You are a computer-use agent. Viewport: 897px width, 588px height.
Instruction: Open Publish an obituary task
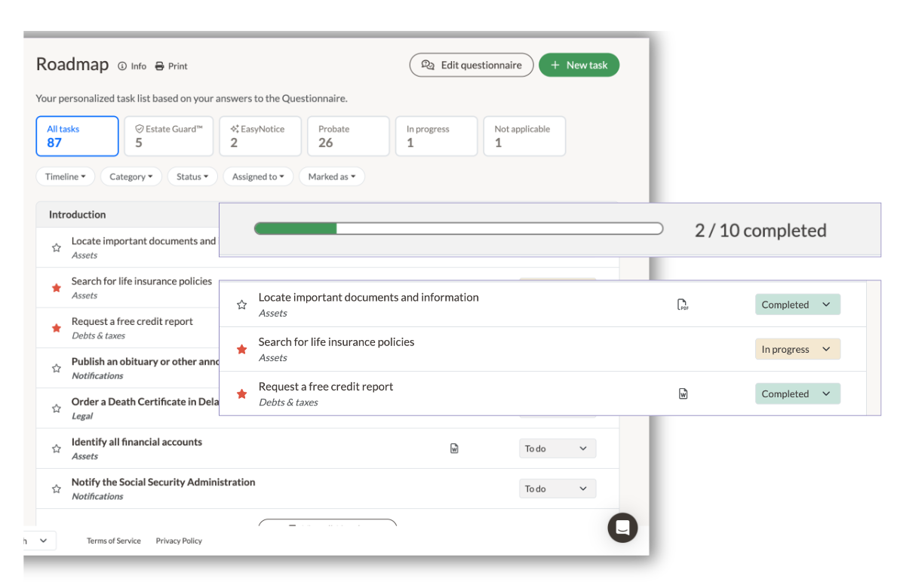click(x=146, y=362)
